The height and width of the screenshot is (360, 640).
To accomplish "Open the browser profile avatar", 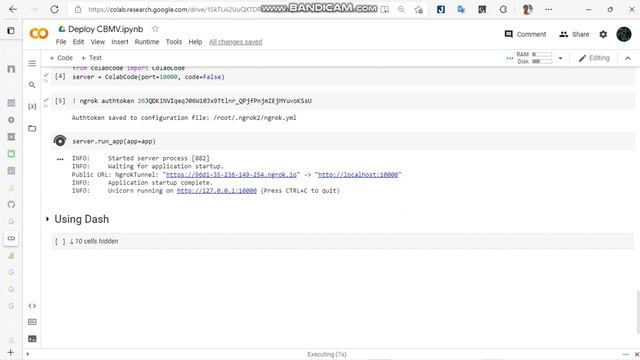I will click(527, 9).
